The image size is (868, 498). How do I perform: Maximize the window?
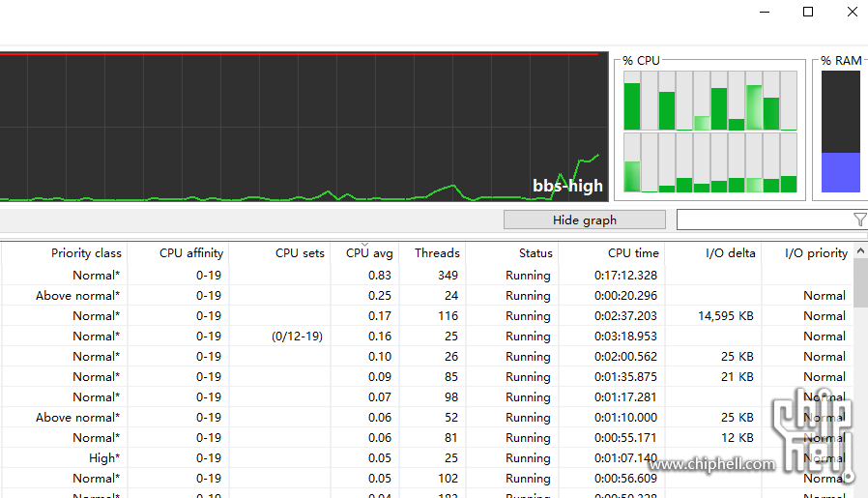[x=808, y=12]
